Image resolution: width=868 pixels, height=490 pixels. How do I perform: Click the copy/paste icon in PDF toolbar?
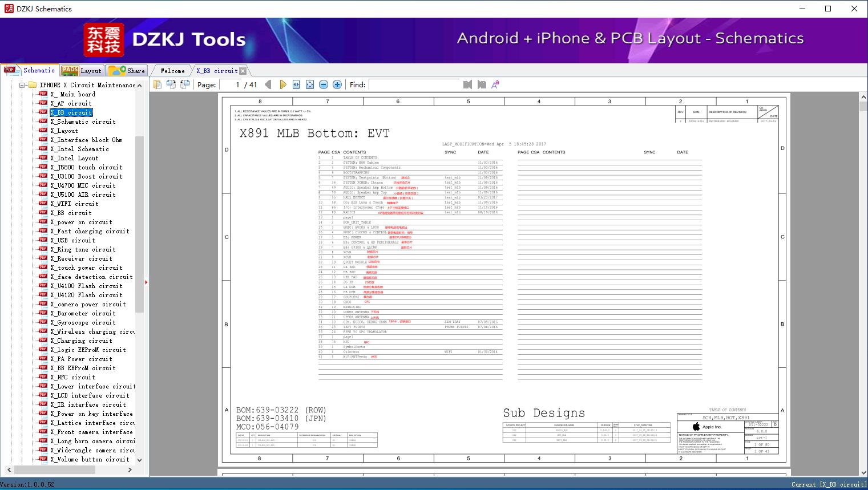158,84
